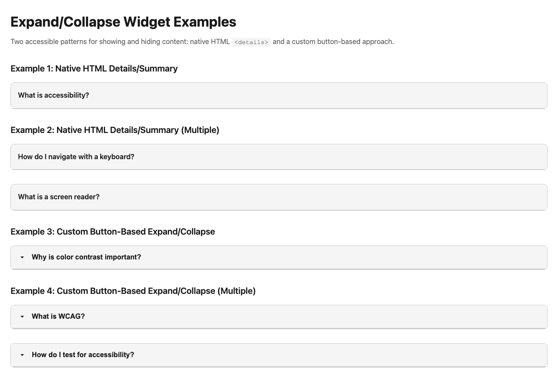Image resolution: width=558 pixels, height=392 pixels.
Task: Click the caret icon next to 'What is WCAG?'
Action: tap(22, 317)
